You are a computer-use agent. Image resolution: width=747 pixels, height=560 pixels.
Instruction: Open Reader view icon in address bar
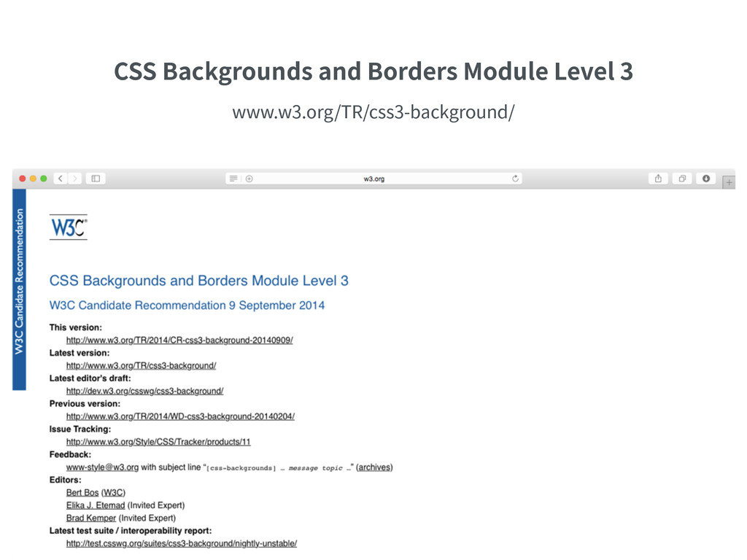(233, 179)
